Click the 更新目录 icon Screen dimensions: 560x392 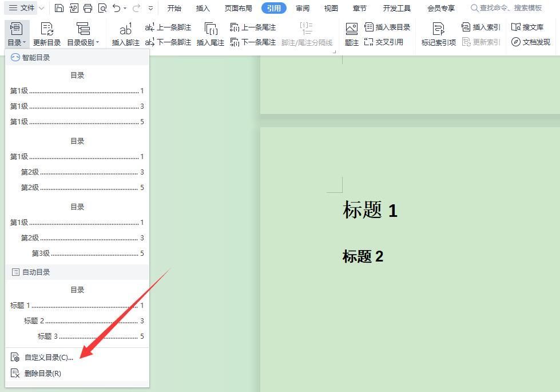pyautogui.click(x=47, y=34)
